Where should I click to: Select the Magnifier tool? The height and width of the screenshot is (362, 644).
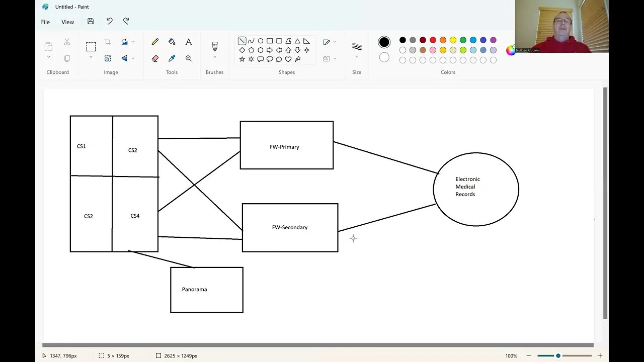point(189,58)
